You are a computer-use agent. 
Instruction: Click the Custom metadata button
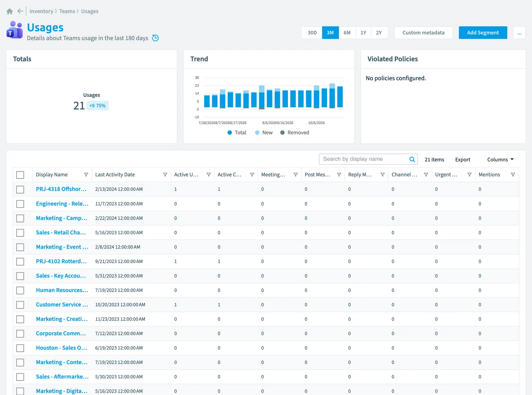point(423,33)
